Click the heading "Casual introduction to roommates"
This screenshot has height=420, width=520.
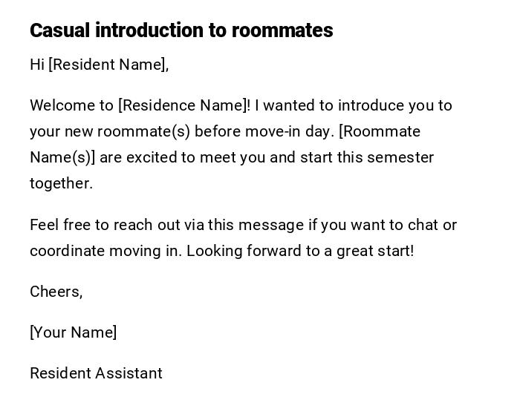(181, 30)
